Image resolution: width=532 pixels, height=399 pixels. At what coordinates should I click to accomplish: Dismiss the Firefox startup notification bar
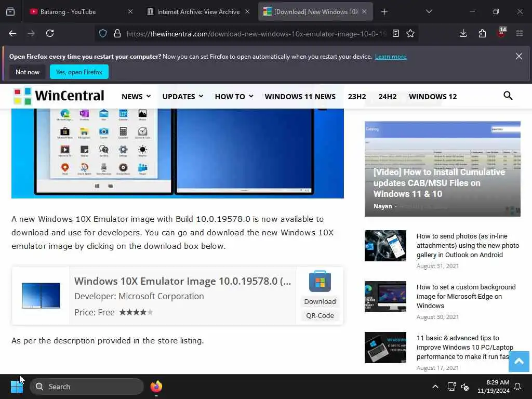(x=519, y=56)
